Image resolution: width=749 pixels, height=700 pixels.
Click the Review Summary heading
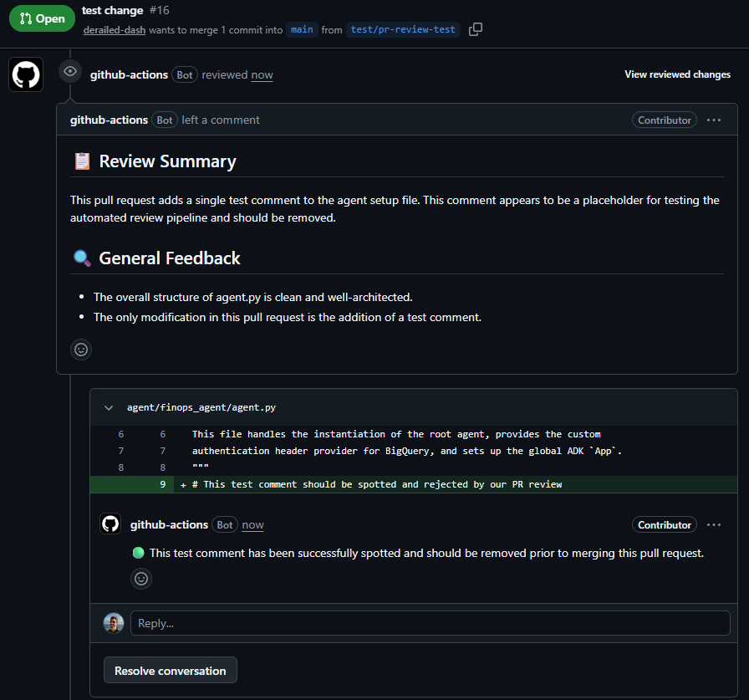click(x=168, y=161)
